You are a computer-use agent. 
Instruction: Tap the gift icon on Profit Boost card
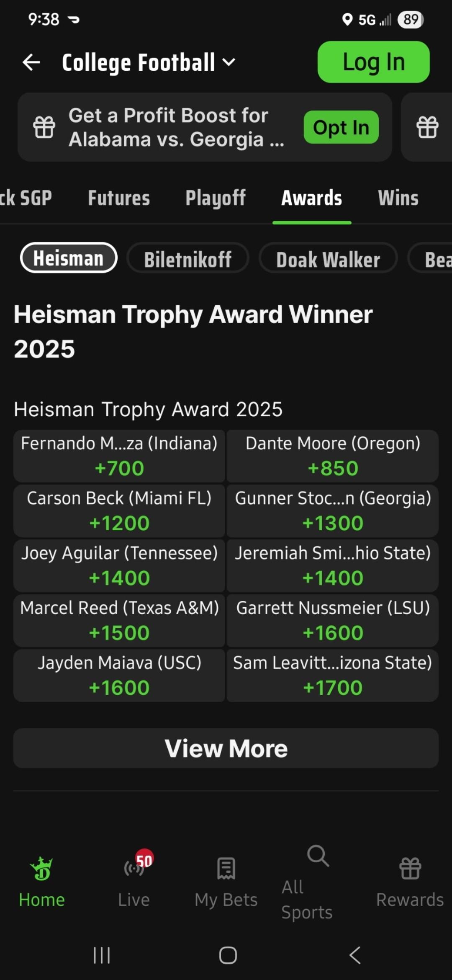(x=44, y=127)
